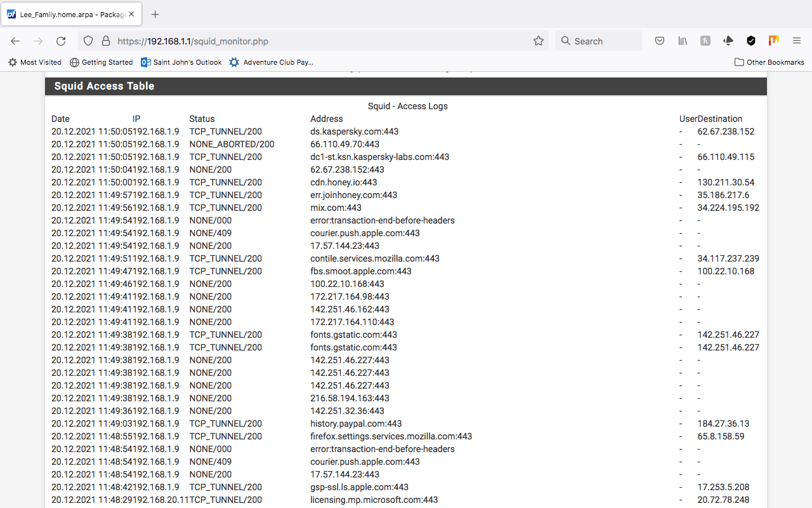This screenshot has width=812, height=508.
Task: Select NONE_ABORTED/200 status entry
Action: (232, 144)
